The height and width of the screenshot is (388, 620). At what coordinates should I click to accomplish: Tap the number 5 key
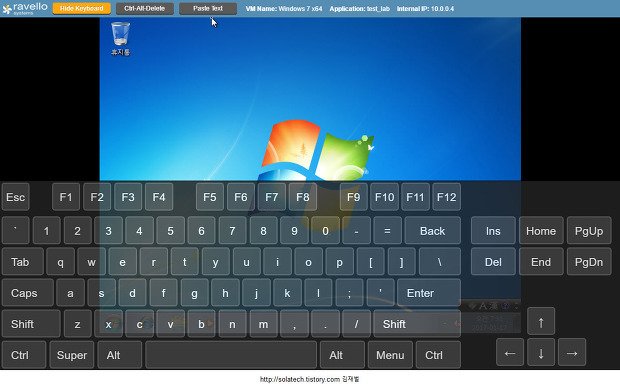tap(170, 231)
